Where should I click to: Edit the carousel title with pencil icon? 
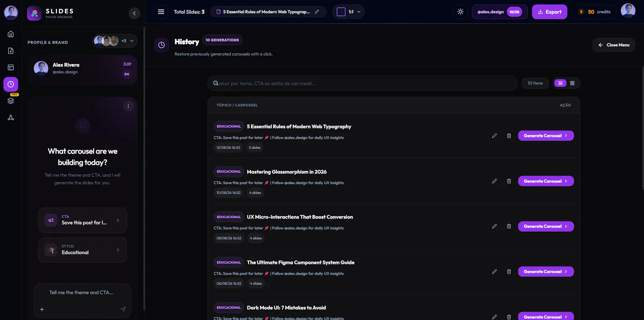click(x=317, y=12)
